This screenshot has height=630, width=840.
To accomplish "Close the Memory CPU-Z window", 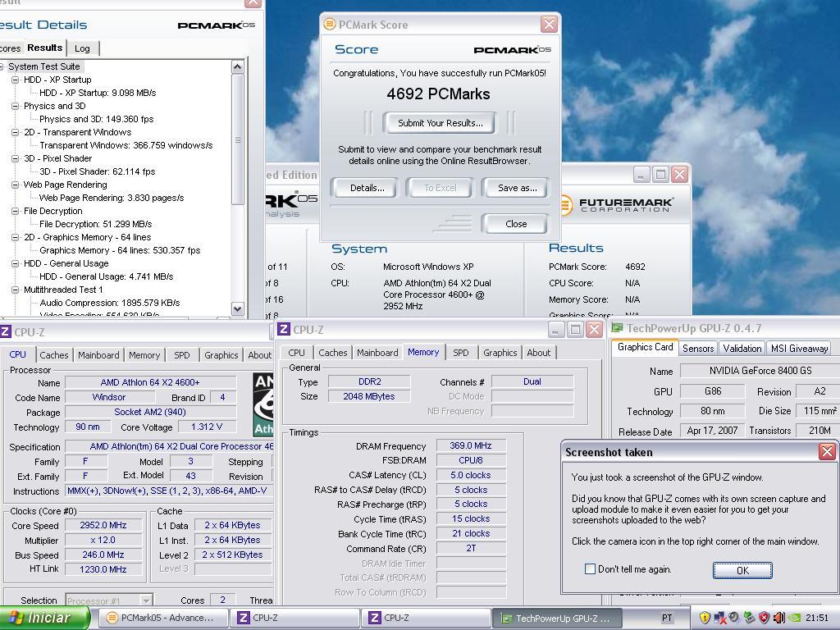I will (594, 330).
